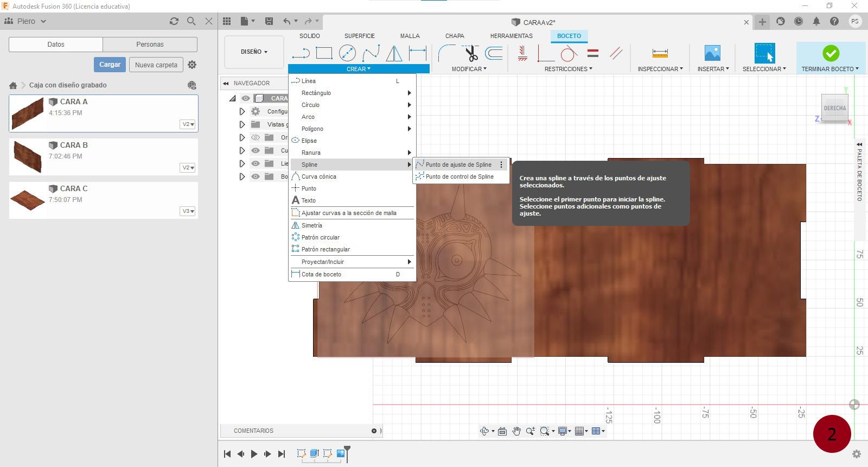868x467 pixels.
Task: Apply the Tangent constraint icon
Action: 569,53
